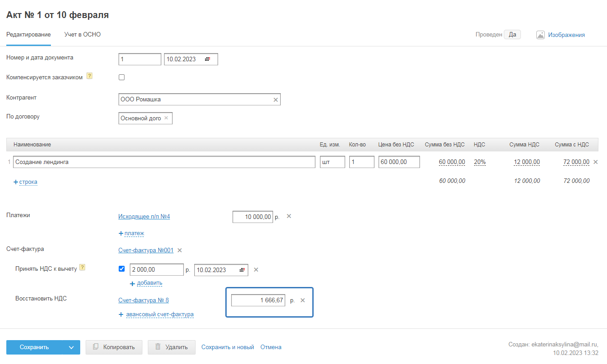607x364 pixels.
Task: Click the Сохранить button
Action: (34, 347)
